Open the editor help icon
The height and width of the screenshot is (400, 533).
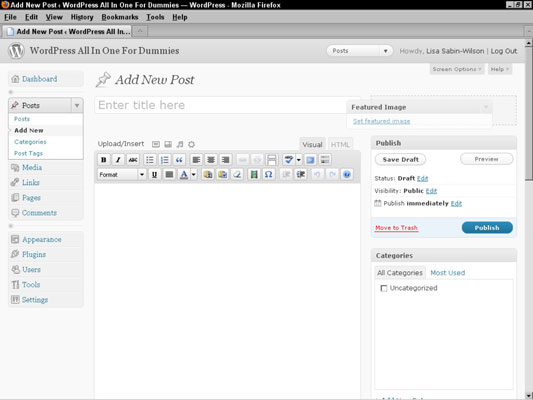tap(347, 175)
